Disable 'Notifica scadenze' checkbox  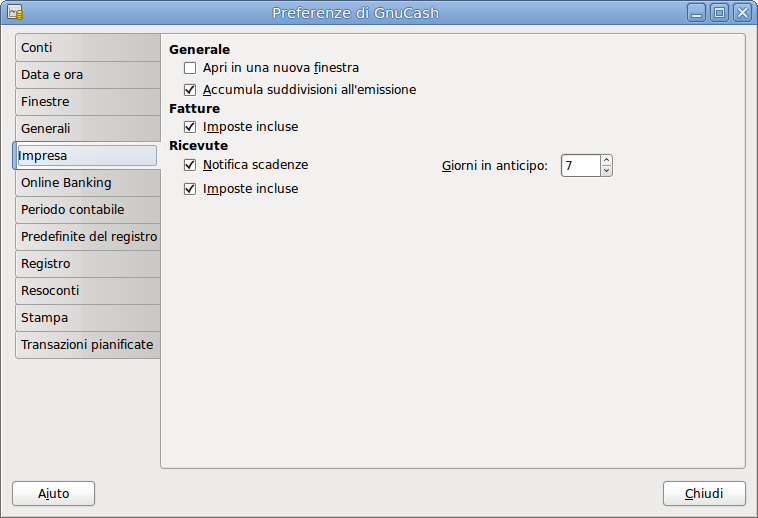190,165
